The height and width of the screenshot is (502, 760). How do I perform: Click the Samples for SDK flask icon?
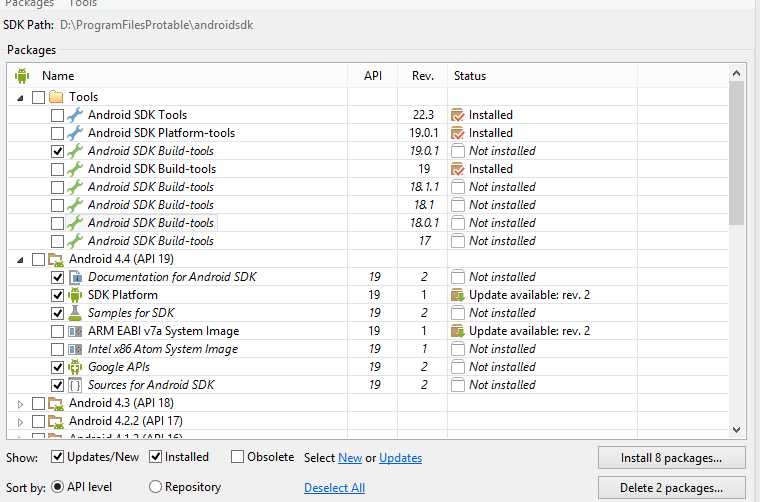point(75,313)
